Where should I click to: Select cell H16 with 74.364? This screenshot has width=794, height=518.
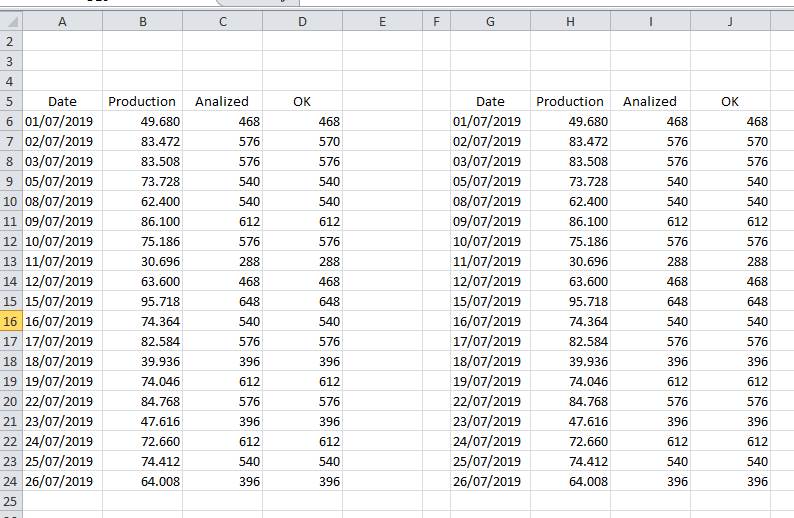coord(570,321)
